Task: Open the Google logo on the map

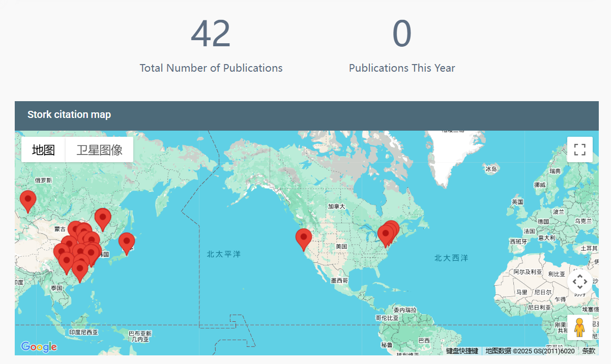Action: point(39,347)
